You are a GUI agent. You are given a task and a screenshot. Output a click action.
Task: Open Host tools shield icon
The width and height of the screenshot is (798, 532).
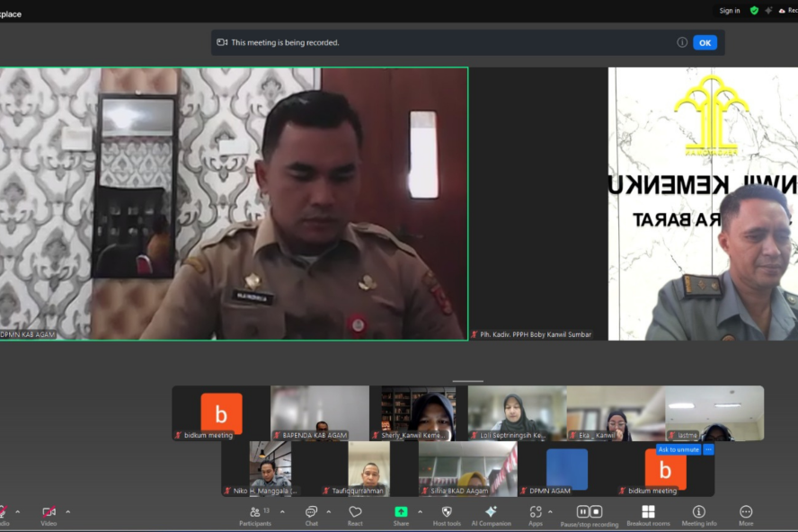[447, 513]
